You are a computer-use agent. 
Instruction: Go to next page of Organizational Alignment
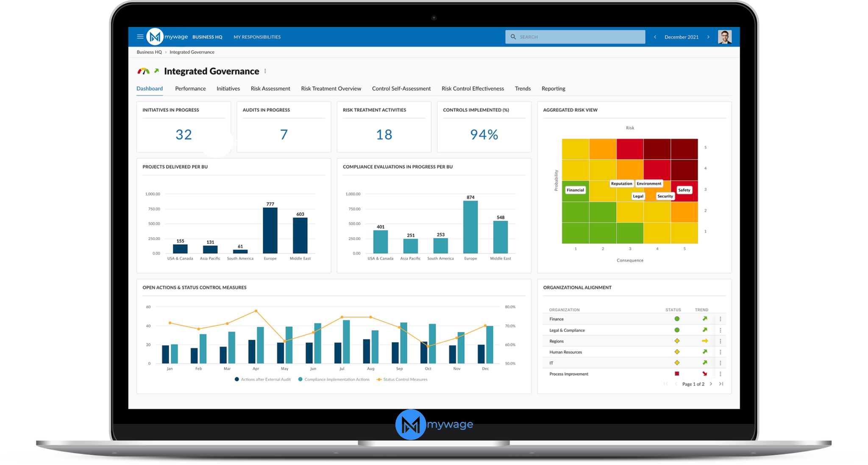pyautogui.click(x=711, y=384)
